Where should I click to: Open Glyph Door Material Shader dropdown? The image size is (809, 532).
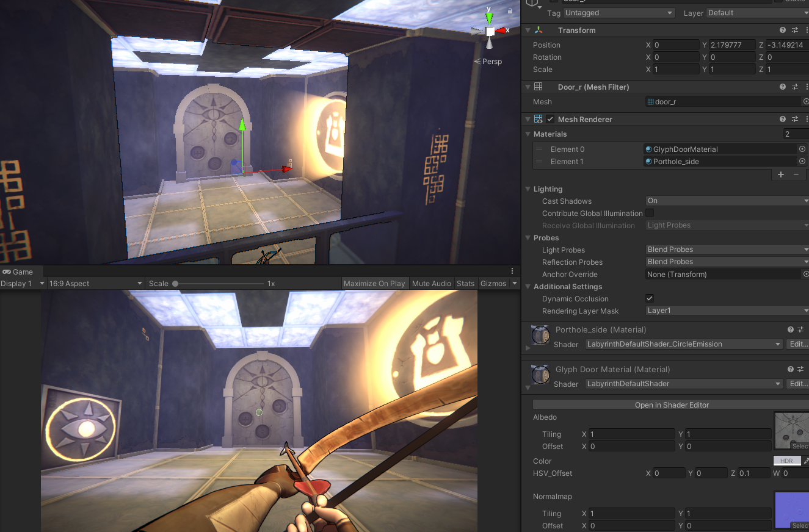click(x=684, y=384)
